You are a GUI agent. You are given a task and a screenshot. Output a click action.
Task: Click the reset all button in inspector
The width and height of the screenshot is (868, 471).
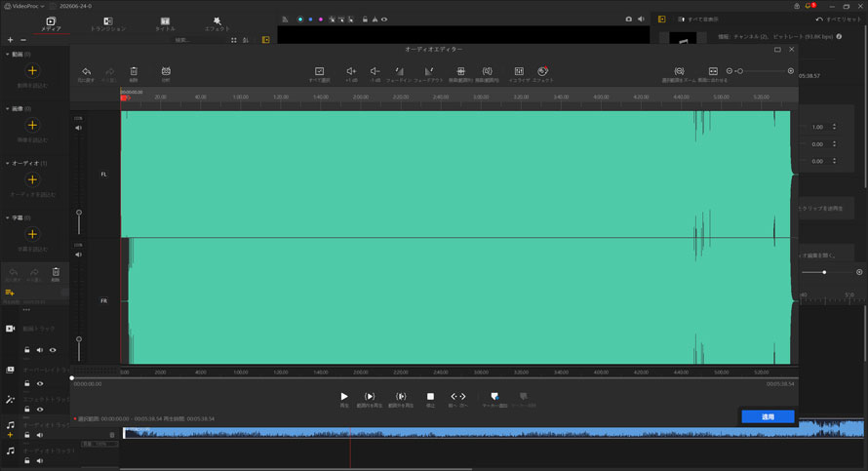838,20
